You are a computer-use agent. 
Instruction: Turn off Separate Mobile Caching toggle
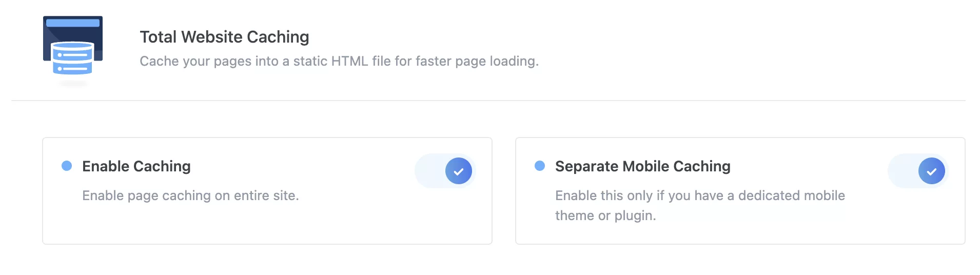918,171
